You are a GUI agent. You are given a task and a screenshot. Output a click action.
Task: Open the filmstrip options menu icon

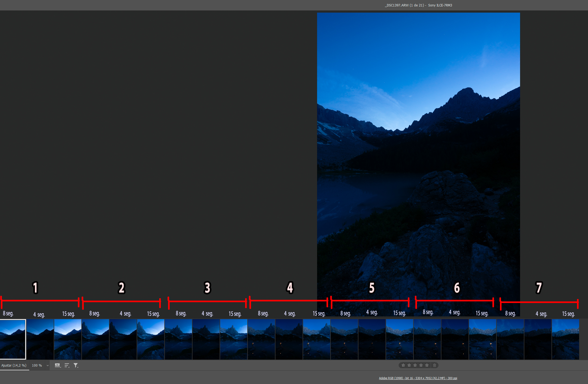[x=58, y=365]
